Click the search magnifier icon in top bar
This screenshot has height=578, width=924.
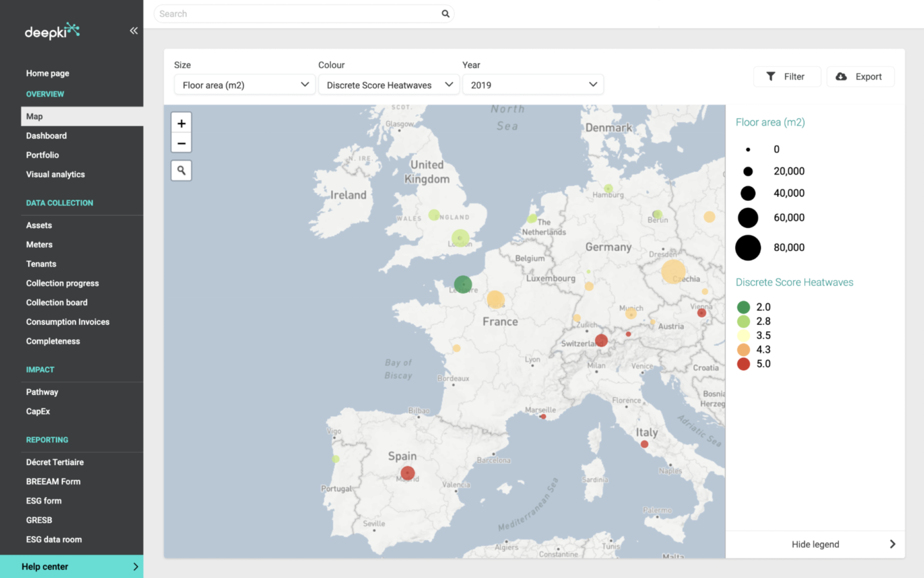click(x=445, y=13)
